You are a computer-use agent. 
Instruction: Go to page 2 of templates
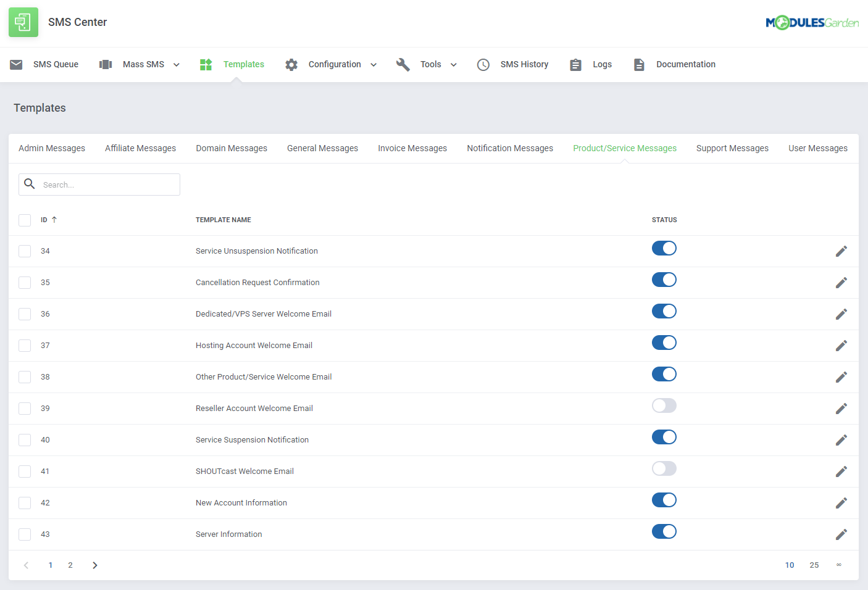click(70, 565)
